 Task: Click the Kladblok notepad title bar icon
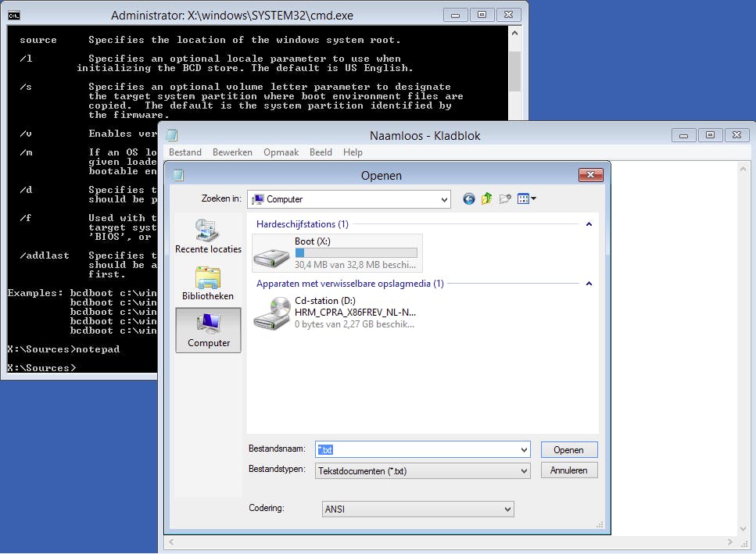[172, 135]
